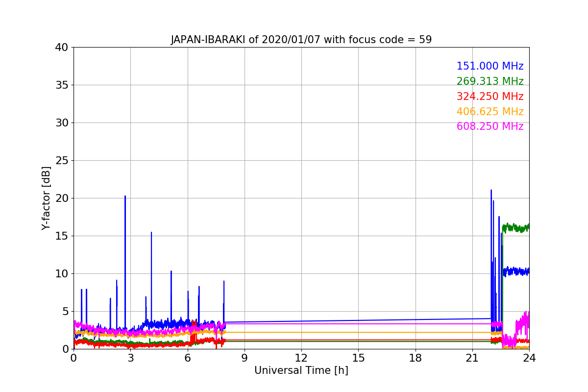The height and width of the screenshot is (392, 588).
Task: Select the 406.625 MHz legend entry
Action: coord(490,112)
